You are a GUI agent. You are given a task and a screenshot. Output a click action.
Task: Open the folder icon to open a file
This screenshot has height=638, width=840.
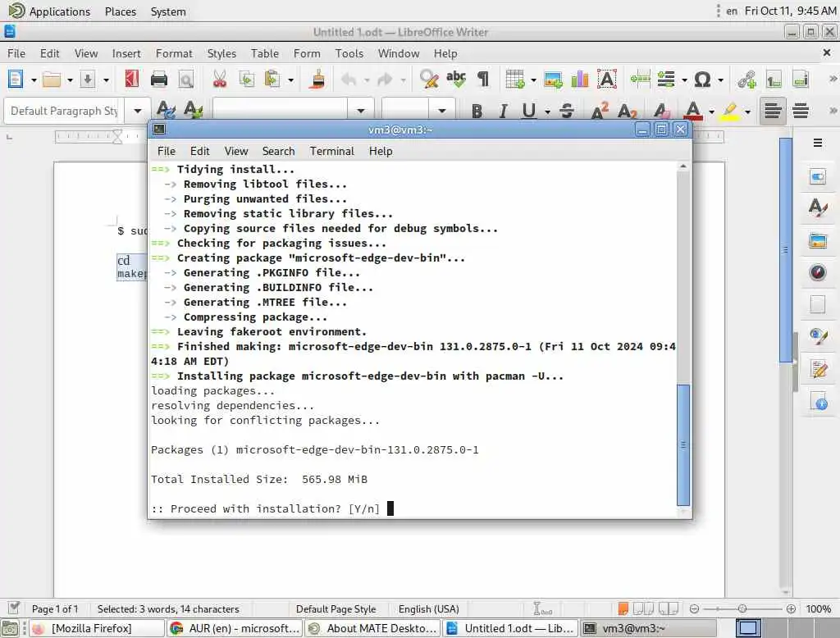[x=52, y=80]
